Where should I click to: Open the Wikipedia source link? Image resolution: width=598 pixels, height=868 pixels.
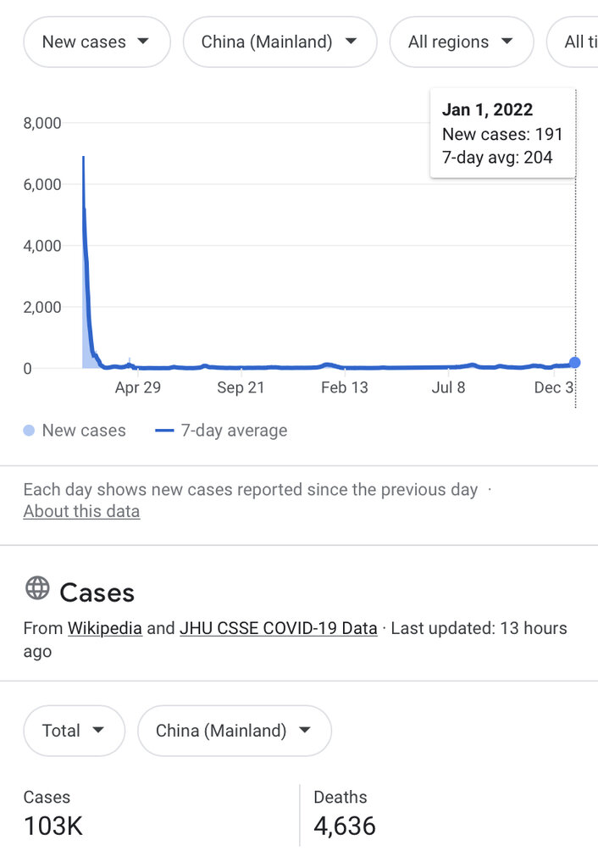pyautogui.click(x=105, y=628)
